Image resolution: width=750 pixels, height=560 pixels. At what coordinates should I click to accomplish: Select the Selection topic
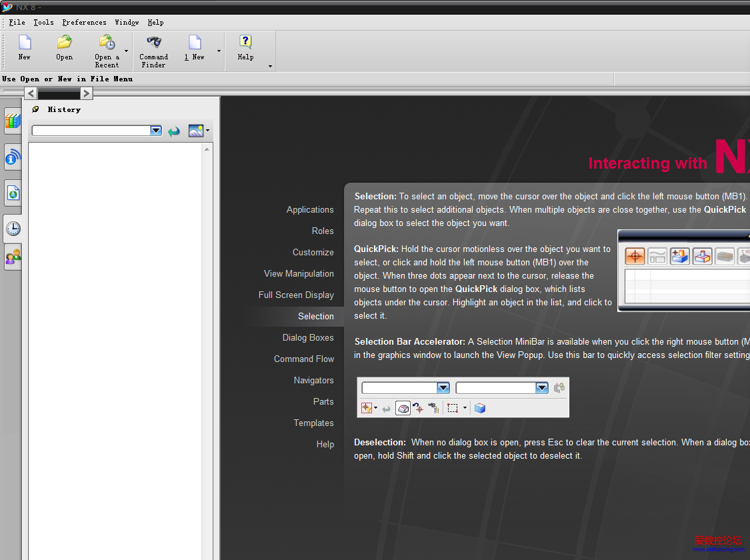pos(316,316)
